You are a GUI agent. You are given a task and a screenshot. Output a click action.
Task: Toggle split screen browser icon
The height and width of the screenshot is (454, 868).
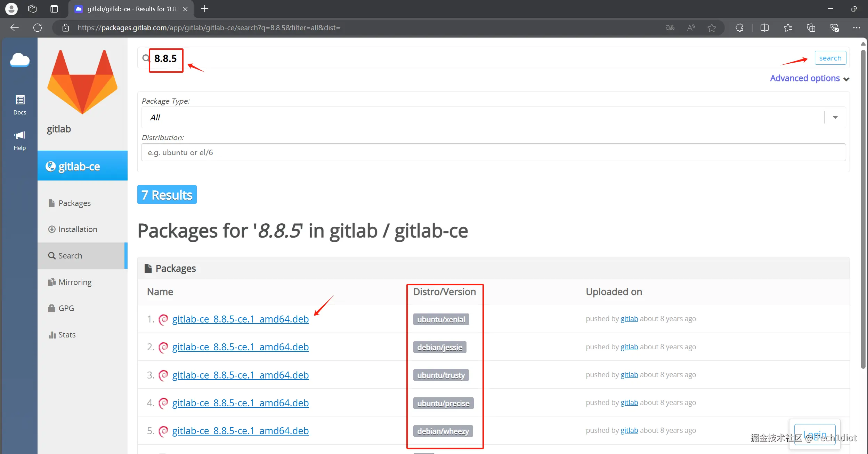click(764, 27)
